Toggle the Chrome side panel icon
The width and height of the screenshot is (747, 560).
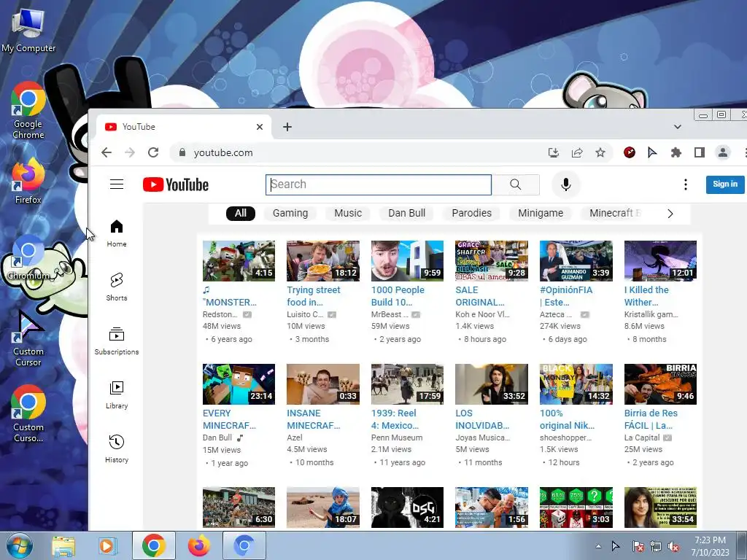pyautogui.click(x=700, y=152)
